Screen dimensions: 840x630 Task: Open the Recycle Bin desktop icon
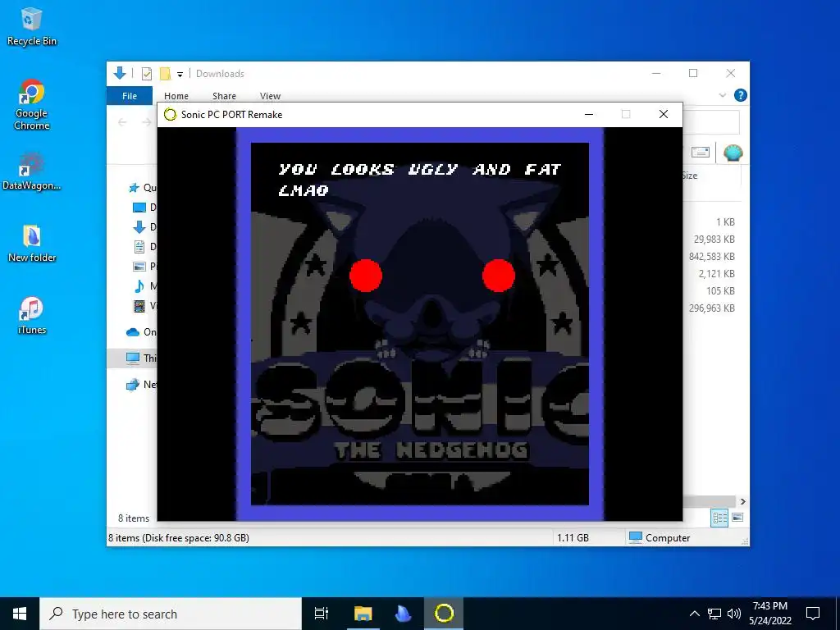[31, 27]
